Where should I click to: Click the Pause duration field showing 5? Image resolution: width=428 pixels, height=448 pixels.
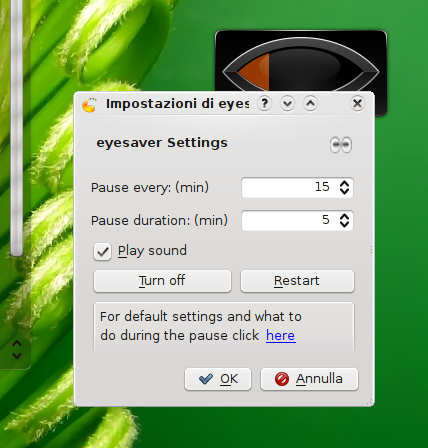point(297,220)
